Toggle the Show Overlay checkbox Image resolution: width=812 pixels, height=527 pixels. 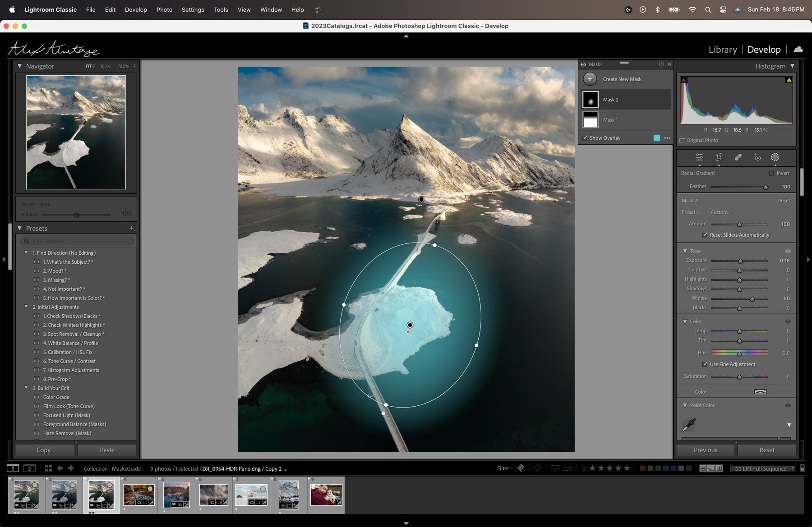point(585,138)
